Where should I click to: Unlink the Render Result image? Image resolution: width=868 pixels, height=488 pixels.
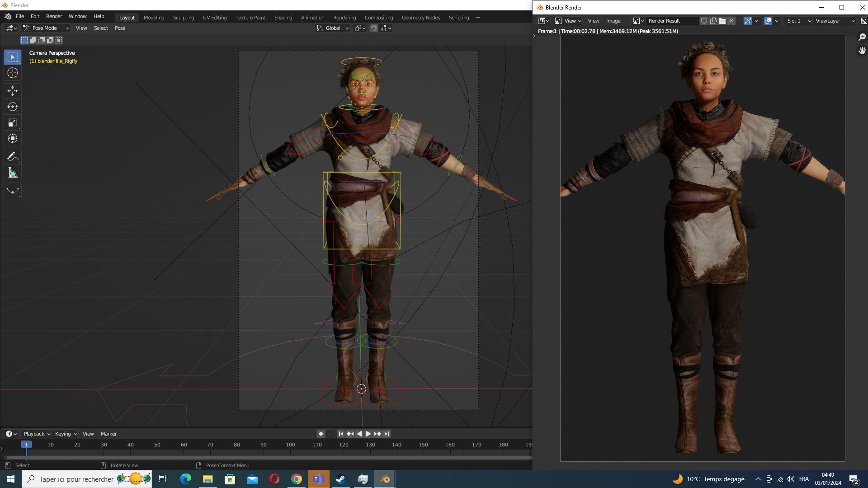point(731,21)
